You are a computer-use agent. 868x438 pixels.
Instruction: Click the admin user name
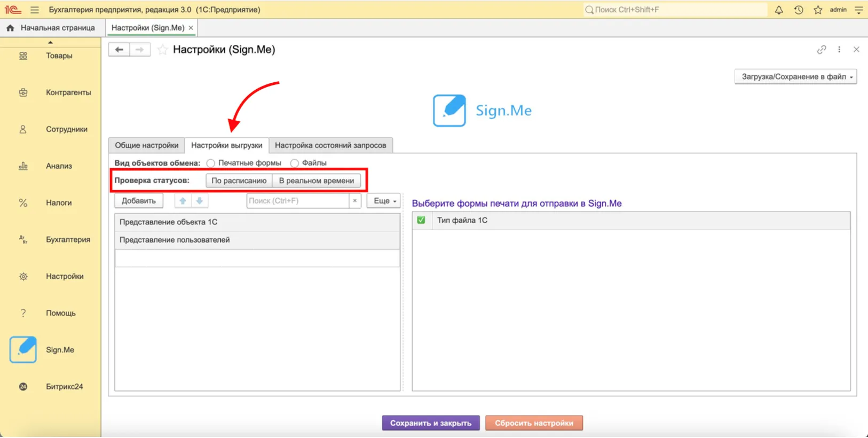click(x=838, y=10)
